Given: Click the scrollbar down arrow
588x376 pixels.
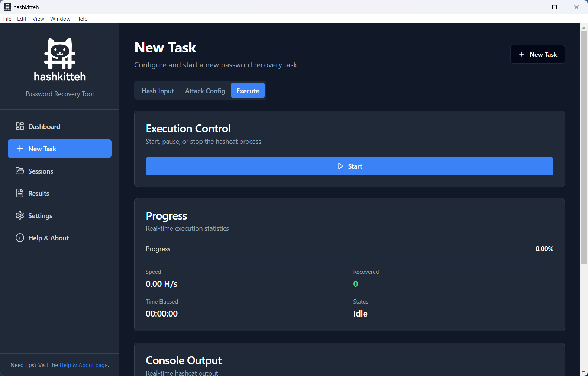Looking at the screenshot, I should [584, 372].
